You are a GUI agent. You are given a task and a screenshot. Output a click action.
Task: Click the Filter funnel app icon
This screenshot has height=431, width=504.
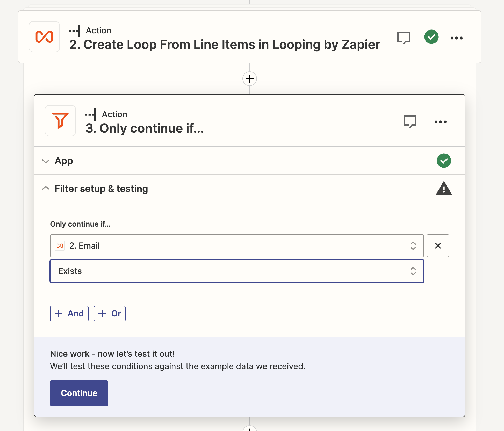pyautogui.click(x=60, y=121)
